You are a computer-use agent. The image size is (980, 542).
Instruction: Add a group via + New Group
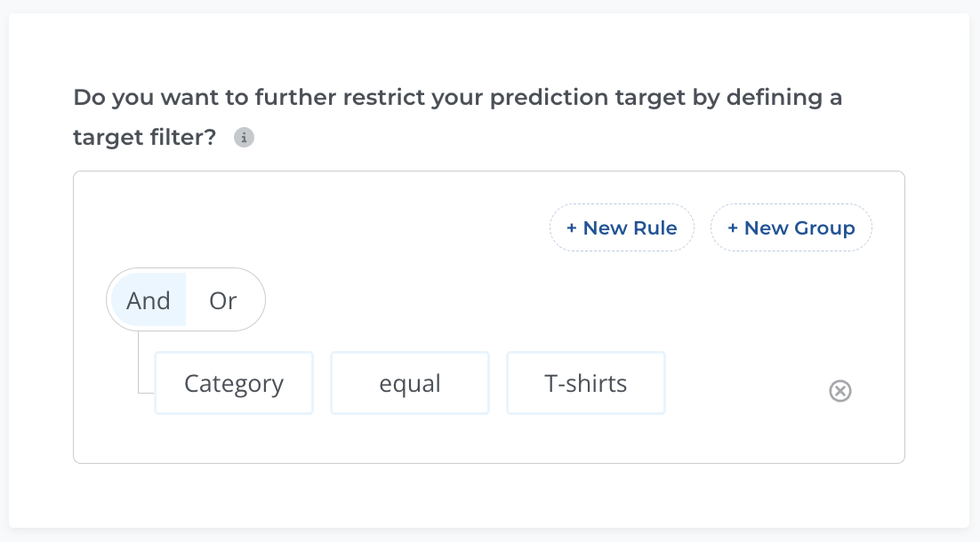(x=791, y=228)
